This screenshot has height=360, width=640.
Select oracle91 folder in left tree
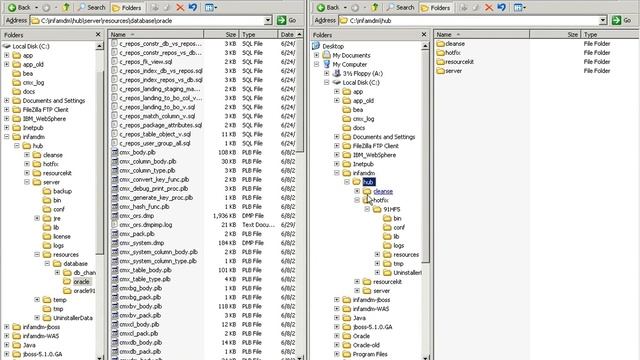84,291
